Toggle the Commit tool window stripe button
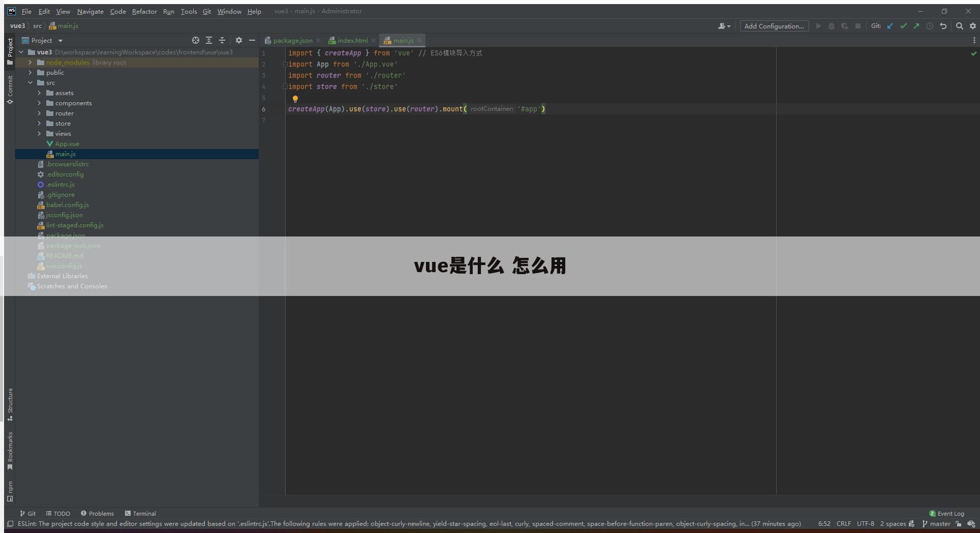The width and height of the screenshot is (980, 533). [10, 90]
